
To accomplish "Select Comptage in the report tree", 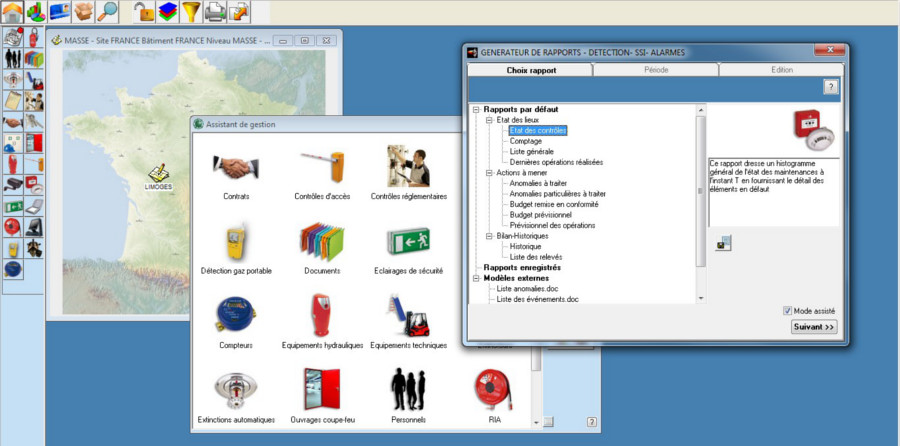I will pyautogui.click(x=526, y=141).
